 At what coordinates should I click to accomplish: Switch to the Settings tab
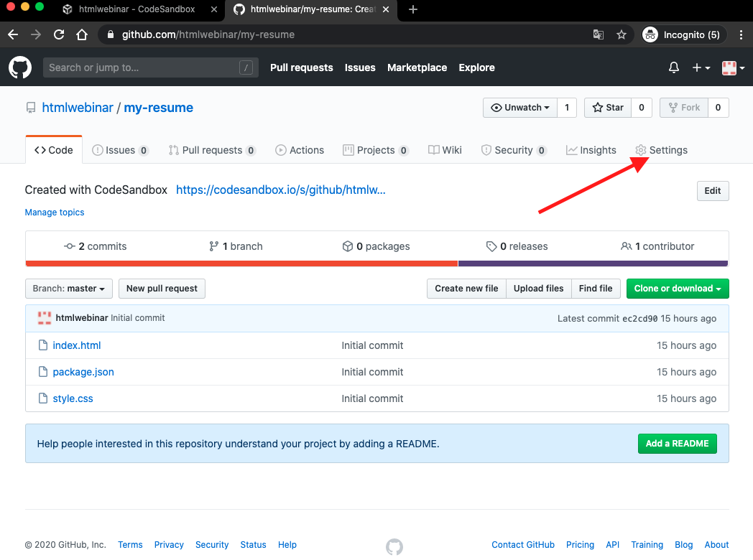click(661, 150)
